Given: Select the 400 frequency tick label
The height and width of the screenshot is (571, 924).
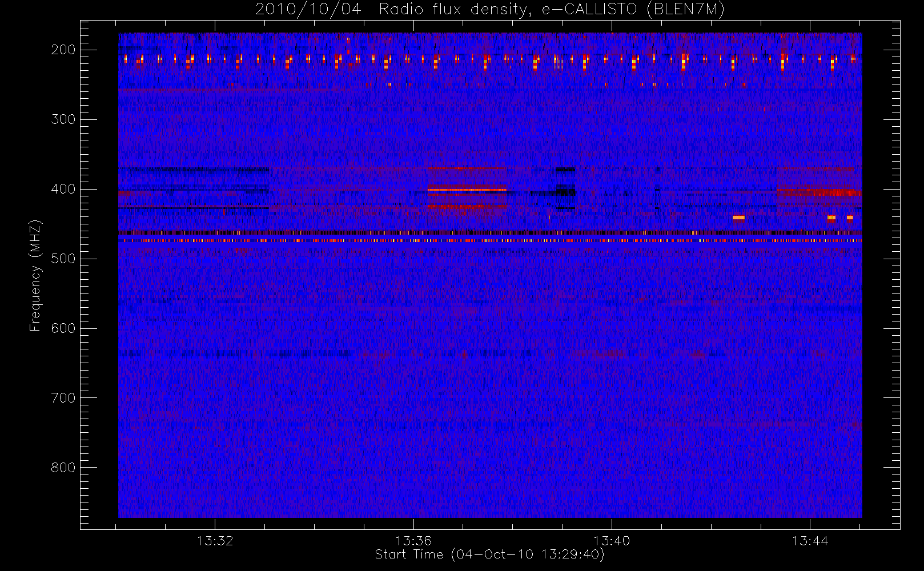Looking at the screenshot, I should (x=63, y=189).
